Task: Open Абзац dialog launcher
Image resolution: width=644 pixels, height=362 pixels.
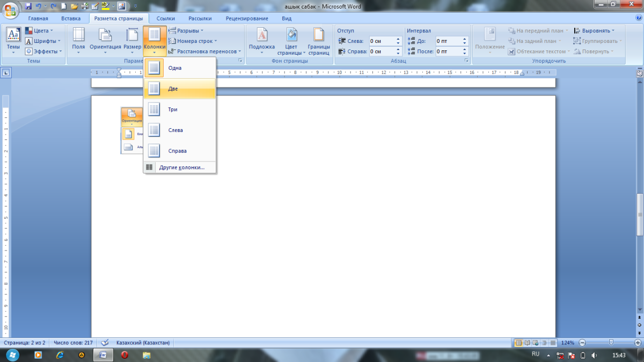Action: click(x=466, y=61)
